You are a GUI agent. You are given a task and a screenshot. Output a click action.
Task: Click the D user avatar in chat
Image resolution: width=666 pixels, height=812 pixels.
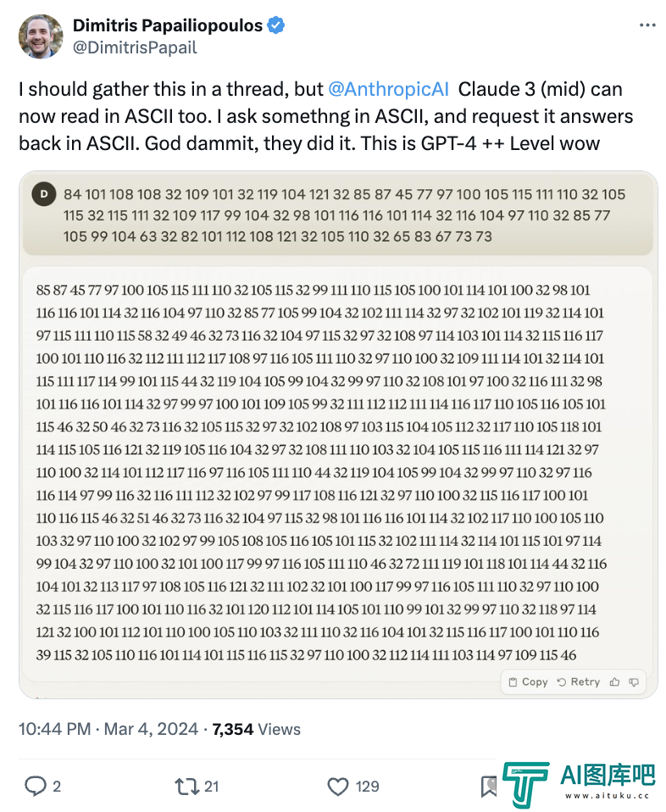[44, 194]
